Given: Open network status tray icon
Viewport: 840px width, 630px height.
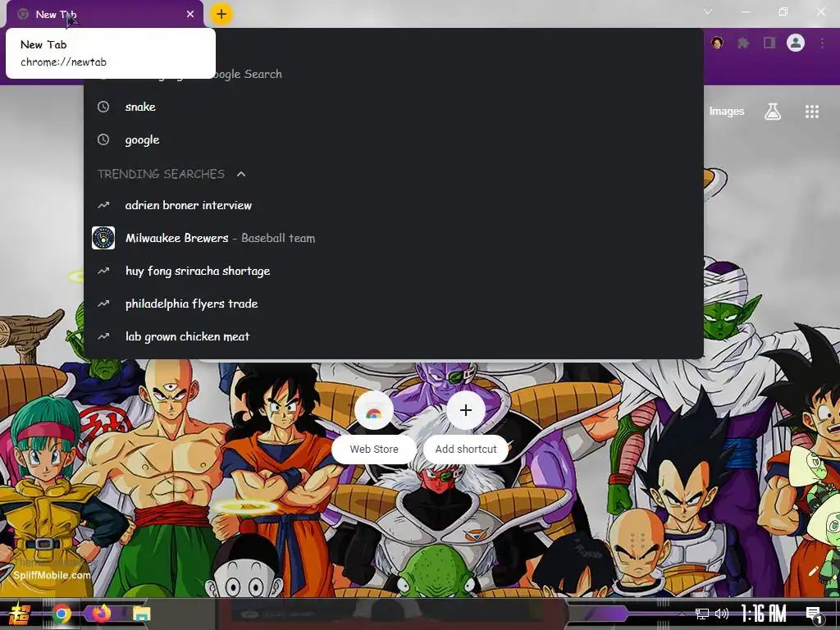Looking at the screenshot, I should tap(702, 614).
